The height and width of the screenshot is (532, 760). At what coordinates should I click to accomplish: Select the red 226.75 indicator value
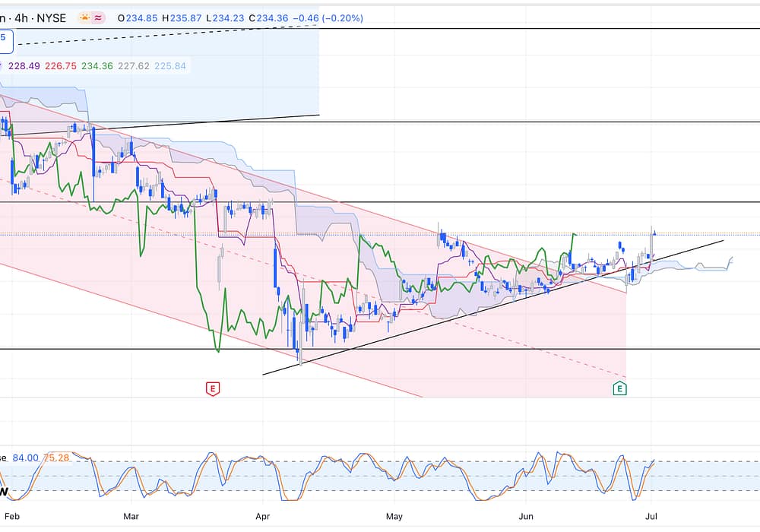[x=60, y=66]
